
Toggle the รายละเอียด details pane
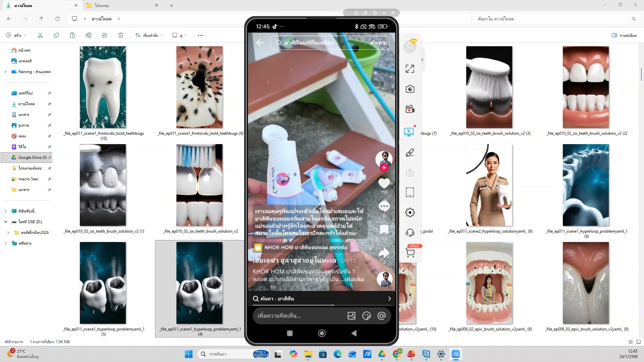(624, 35)
